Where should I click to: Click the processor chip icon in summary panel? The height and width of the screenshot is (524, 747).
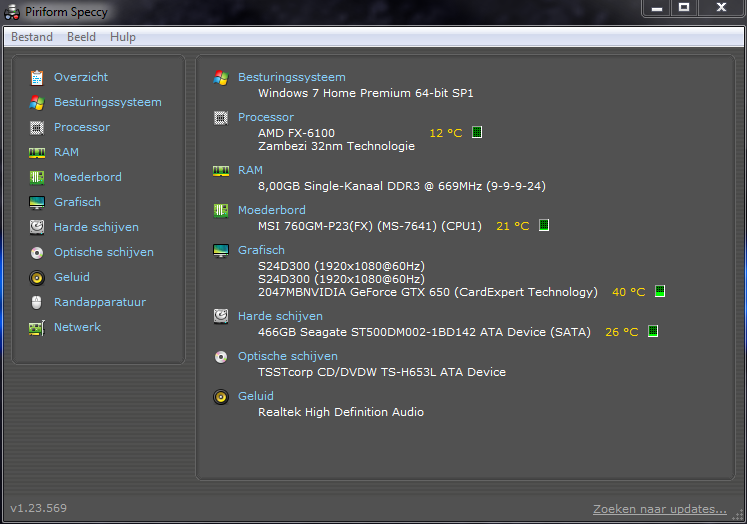(221, 118)
